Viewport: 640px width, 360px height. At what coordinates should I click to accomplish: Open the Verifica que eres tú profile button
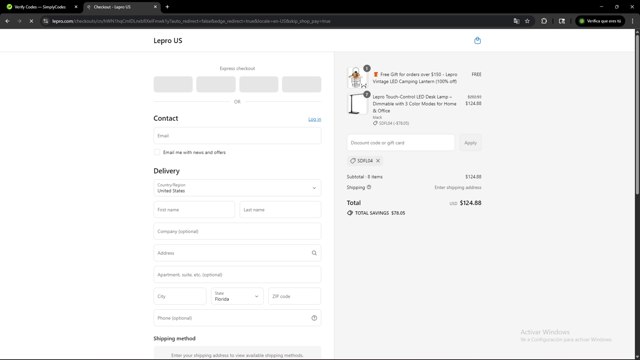(x=600, y=21)
